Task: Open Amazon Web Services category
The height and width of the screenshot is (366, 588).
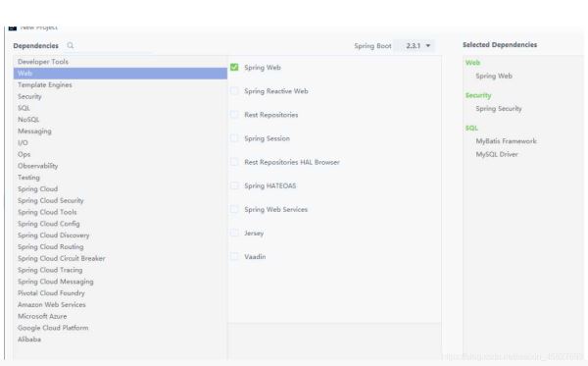Action: coord(121,305)
